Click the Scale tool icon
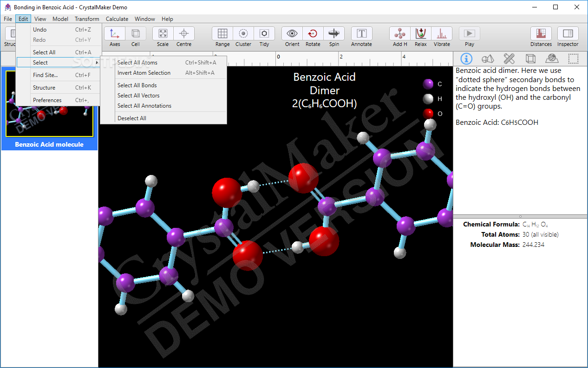Viewport: 588px width, 368px height. coord(163,33)
